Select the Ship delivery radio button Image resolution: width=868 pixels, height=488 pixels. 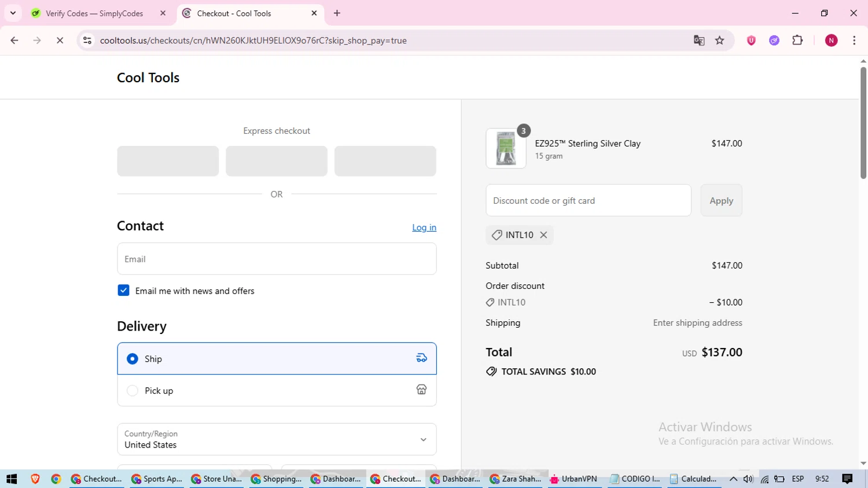[133, 359]
